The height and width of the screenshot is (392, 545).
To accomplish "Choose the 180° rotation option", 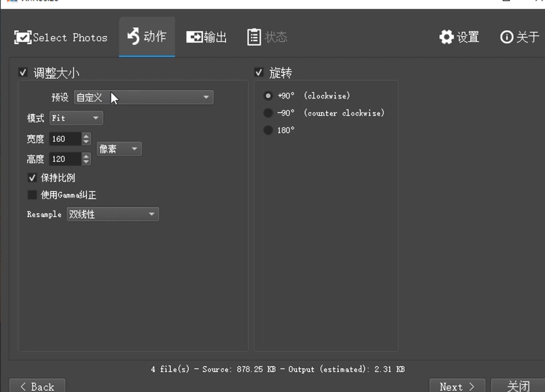I will coord(268,130).
